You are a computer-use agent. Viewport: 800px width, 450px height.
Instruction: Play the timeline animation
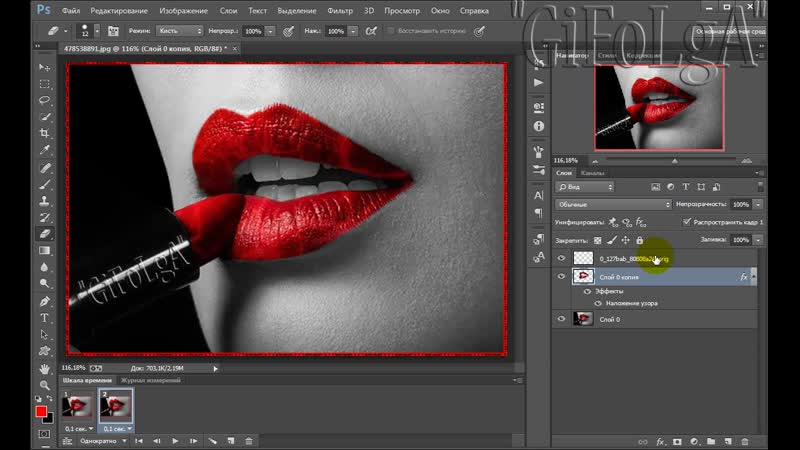pyautogui.click(x=176, y=440)
